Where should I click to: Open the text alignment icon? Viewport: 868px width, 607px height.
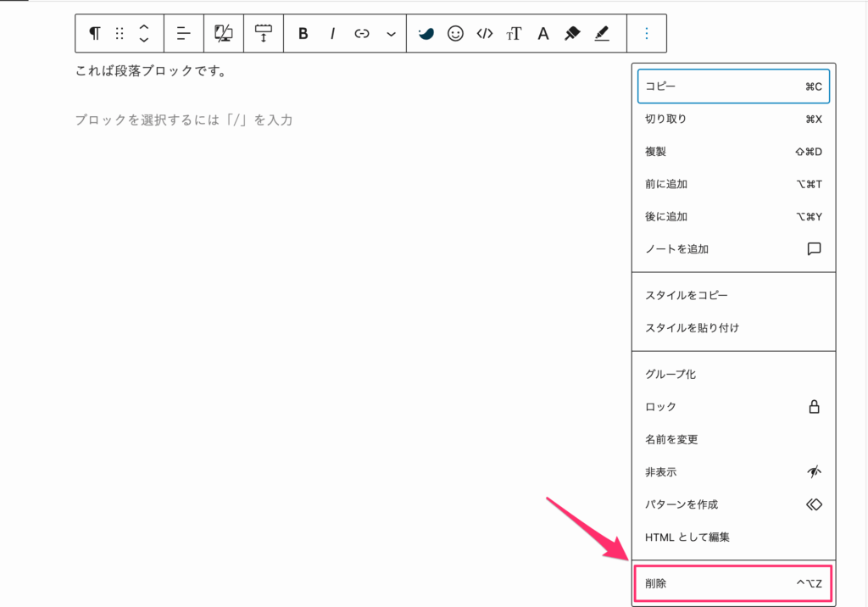(183, 33)
